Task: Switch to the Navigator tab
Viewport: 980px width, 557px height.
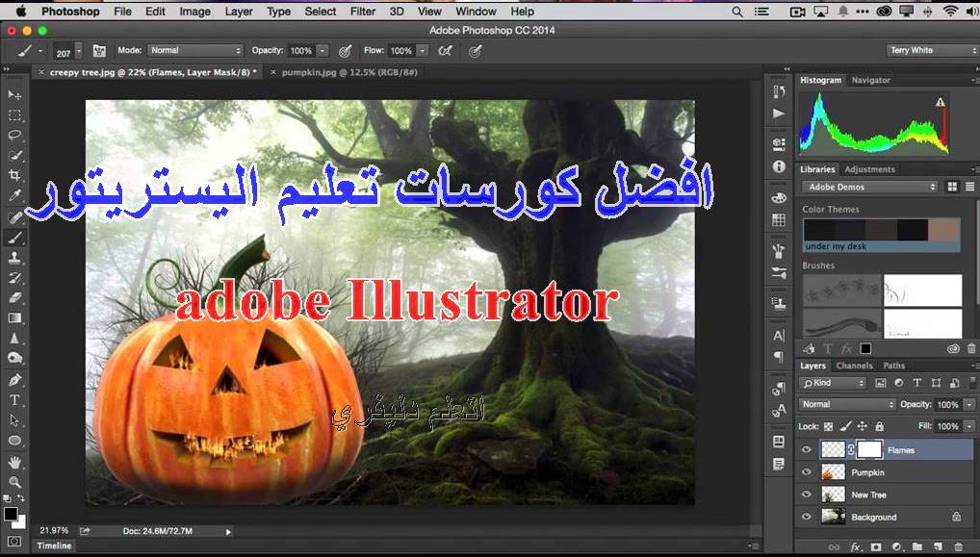Action: (x=870, y=80)
